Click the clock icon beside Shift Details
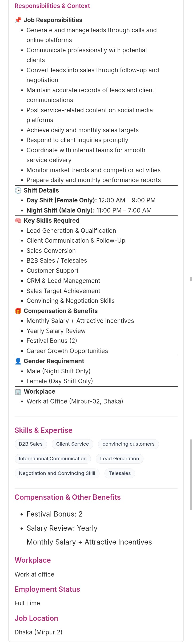This screenshot has width=192, height=644. click(18, 190)
